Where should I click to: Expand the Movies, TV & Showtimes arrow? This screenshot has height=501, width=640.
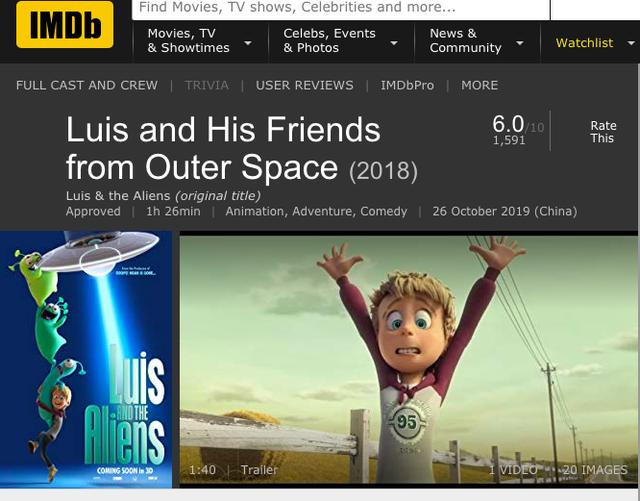tap(248, 43)
